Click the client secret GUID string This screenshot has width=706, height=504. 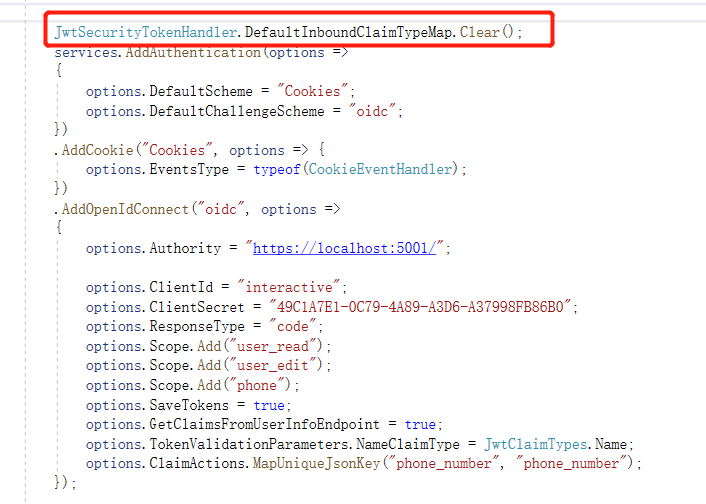pos(420,307)
